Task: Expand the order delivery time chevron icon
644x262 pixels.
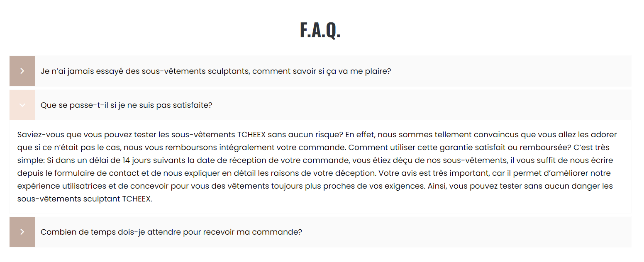Action: coord(22,232)
